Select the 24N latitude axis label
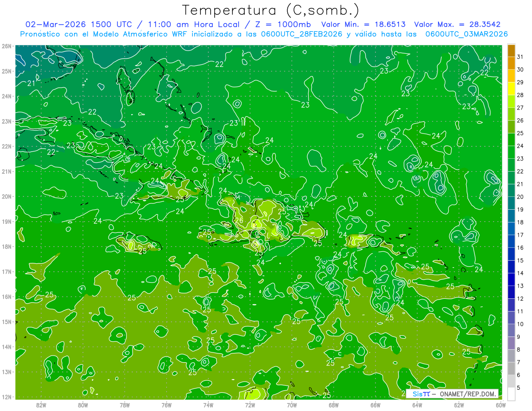This screenshot has width=532, height=411. [6, 96]
